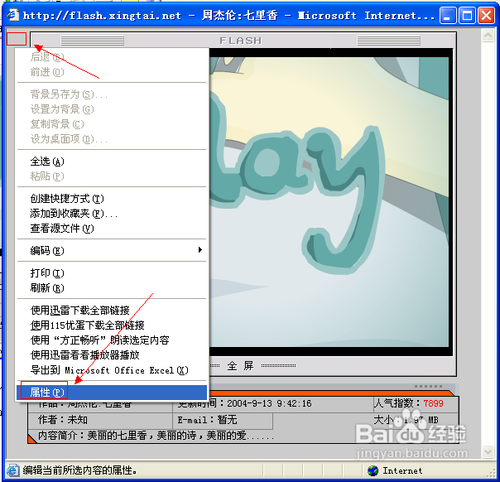This screenshot has height=482, width=500.
Task: Select 导出到 Microsoft Office Excel(X)
Action: coord(112,370)
